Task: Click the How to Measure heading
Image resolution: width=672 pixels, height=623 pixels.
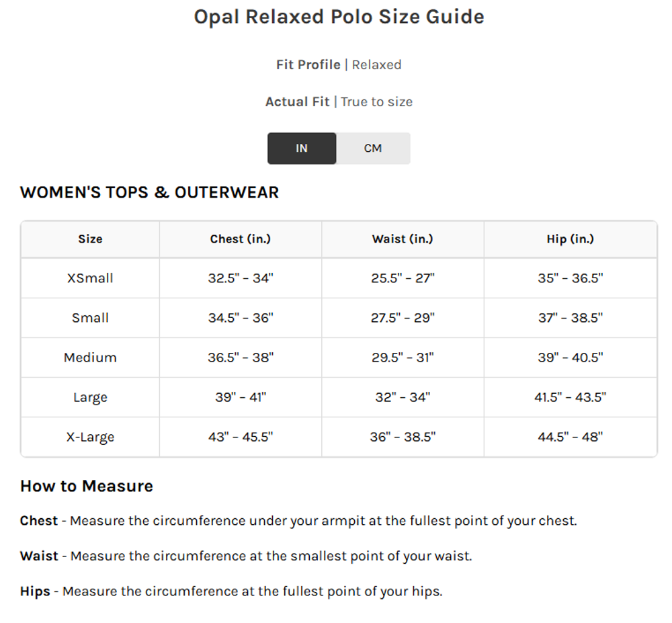Action: tap(87, 487)
